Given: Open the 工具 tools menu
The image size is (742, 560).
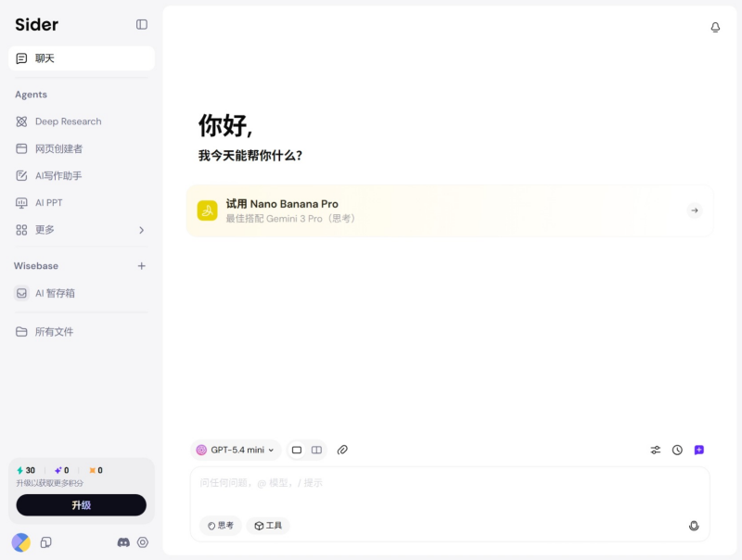Looking at the screenshot, I should click(268, 526).
